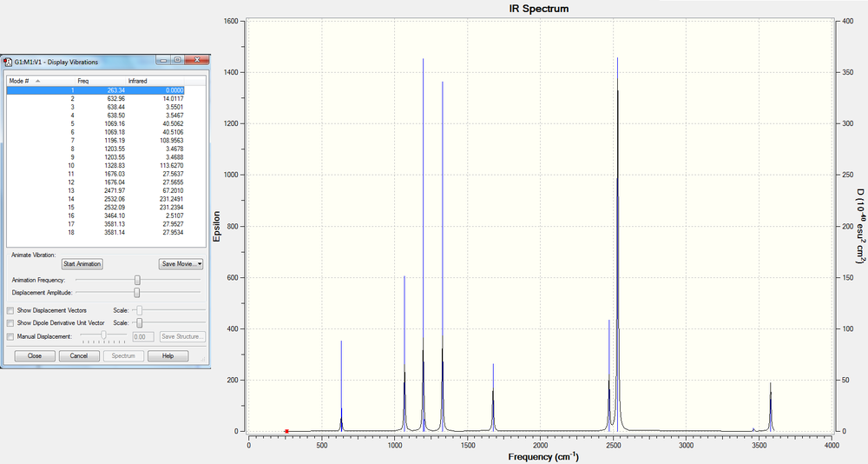Click the Save Structure button
Image resolution: width=868 pixels, height=464 pixels.
click(182, 336)
